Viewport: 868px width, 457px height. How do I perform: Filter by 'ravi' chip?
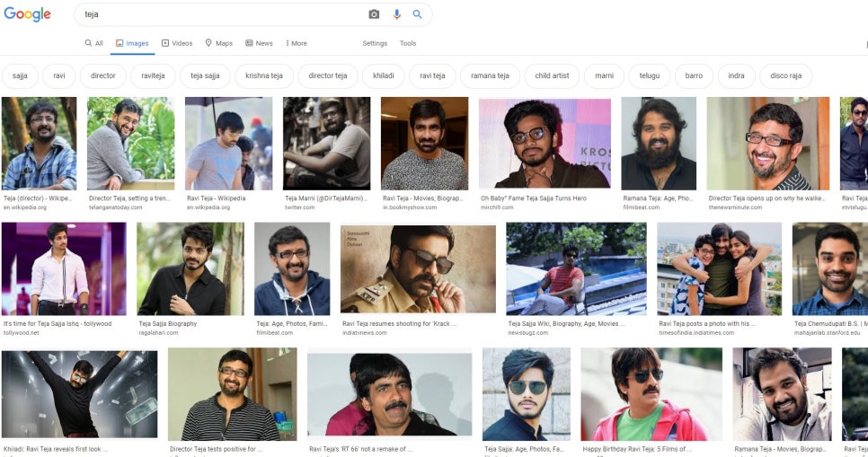point(59,75)
